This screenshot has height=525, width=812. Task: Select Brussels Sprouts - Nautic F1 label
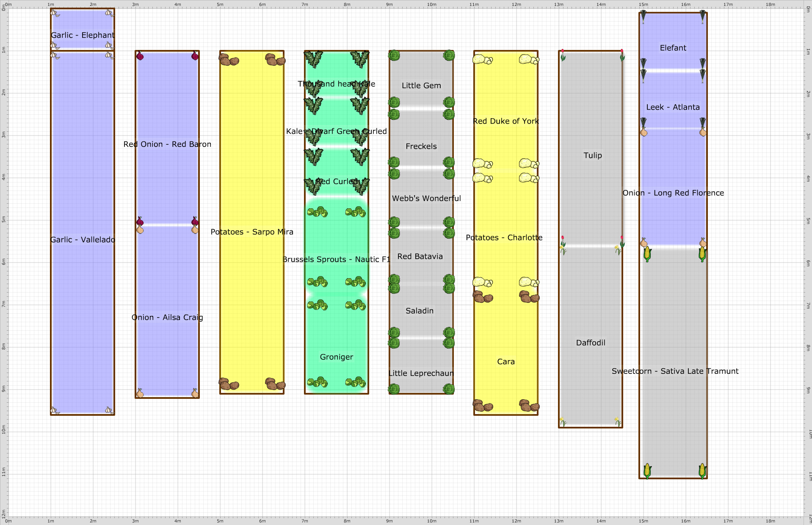tap(337, 260)
